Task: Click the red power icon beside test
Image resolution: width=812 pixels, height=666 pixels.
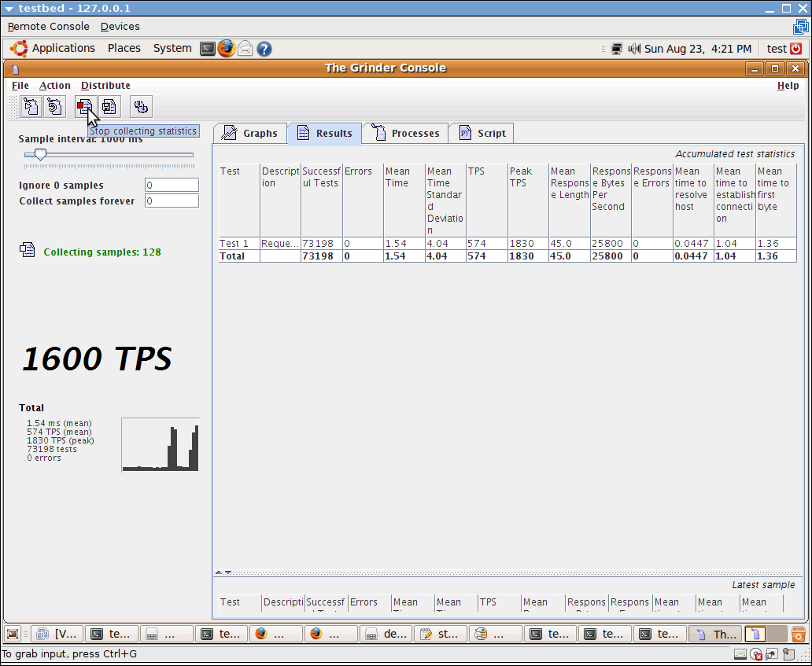Action: [x=796, y=49]
